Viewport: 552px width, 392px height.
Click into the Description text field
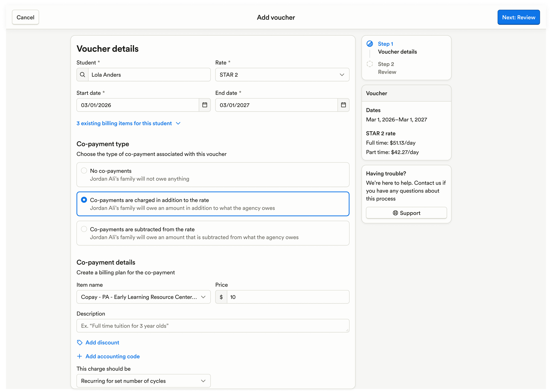[x=212, y=326]
